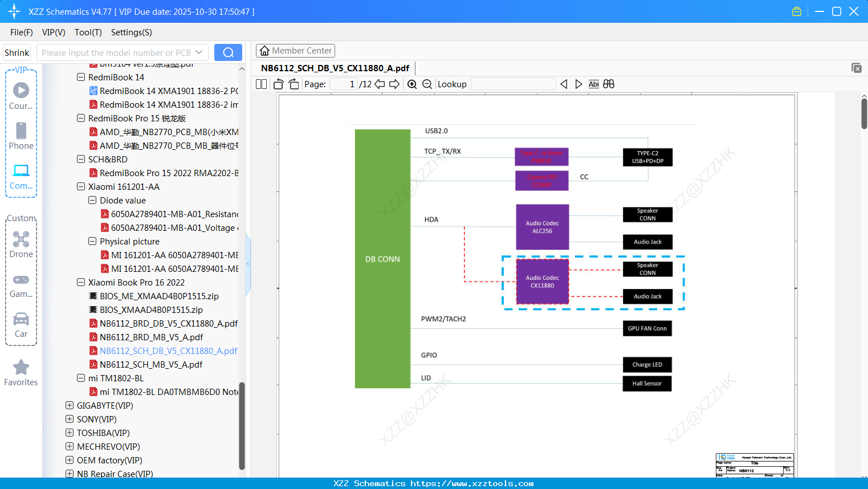Zoom in on the schematic
The width and height of the screenshot is (868, 489).
[412, 84]
